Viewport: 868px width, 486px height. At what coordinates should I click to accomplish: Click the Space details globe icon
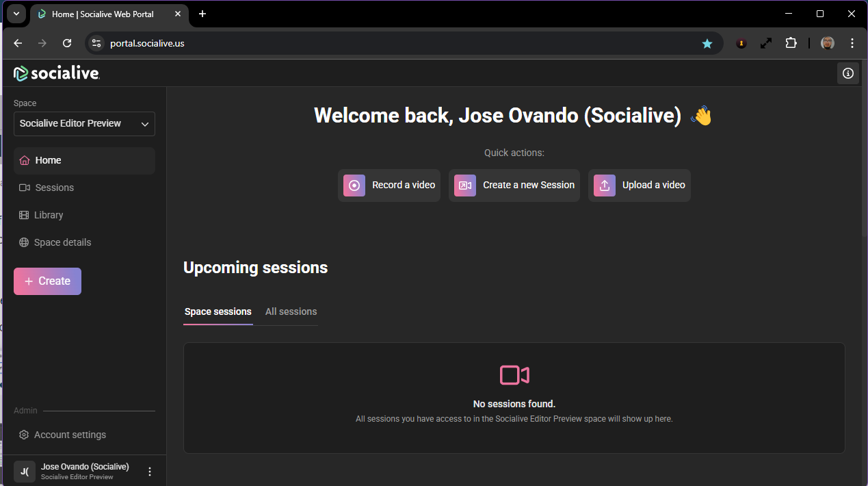coord(24,242)
